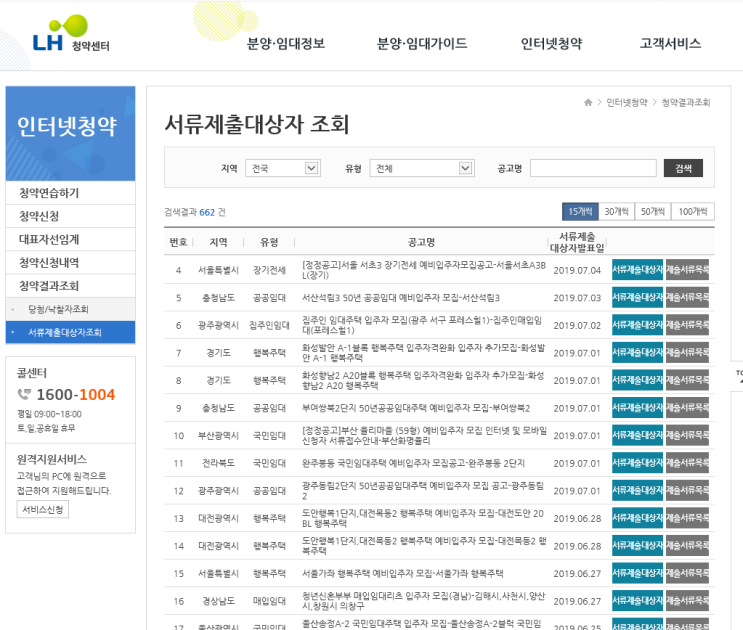Click 서류제출대상자 button for row 9 부여쌍북2
The width and height of the screenshot is (743, 630).
coord(637,407)
